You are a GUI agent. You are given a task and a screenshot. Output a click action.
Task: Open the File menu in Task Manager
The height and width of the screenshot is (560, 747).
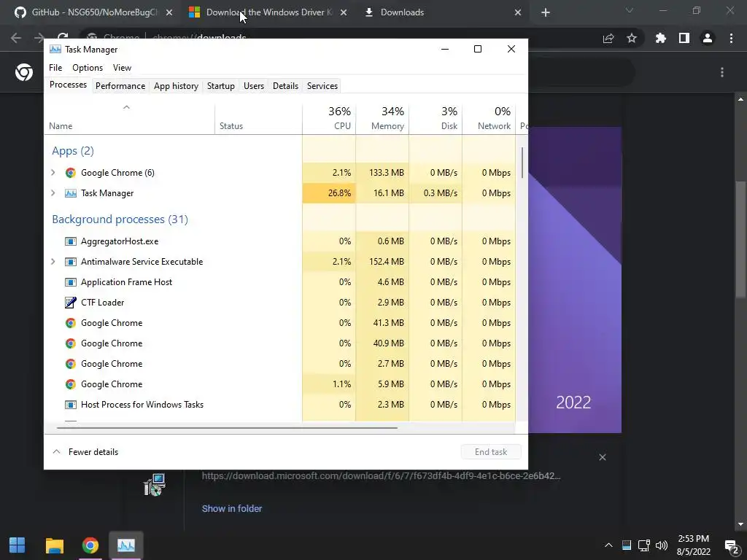click(x=55, y=68)
